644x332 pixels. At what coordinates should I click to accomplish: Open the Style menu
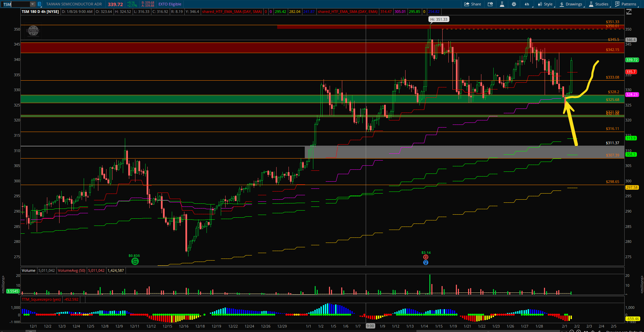(545, 4)
